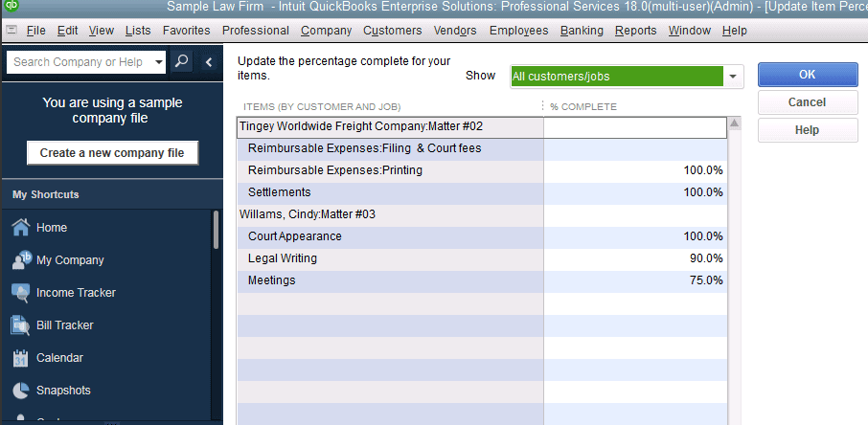The width and height of the screenshot is (868, 425).
Task: Open the search scope dropdown arrow
Action: pos(159,62)
